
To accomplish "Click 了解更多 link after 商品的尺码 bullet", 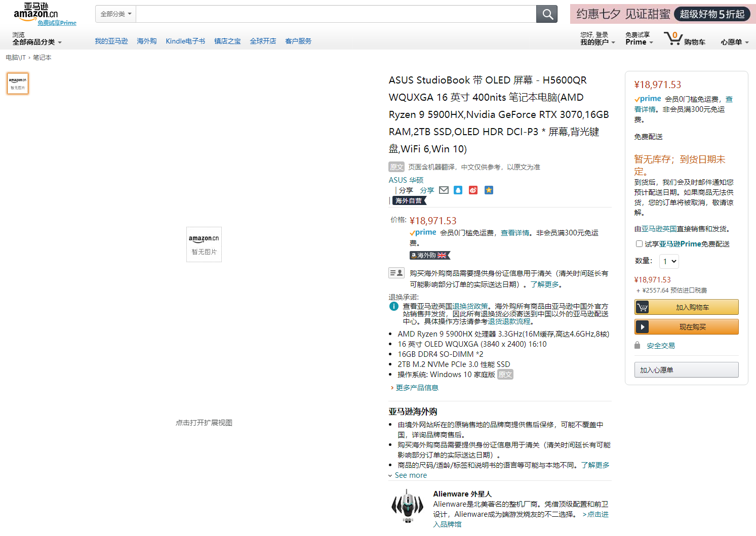I will pyautogui.click(x=595, y=465).
